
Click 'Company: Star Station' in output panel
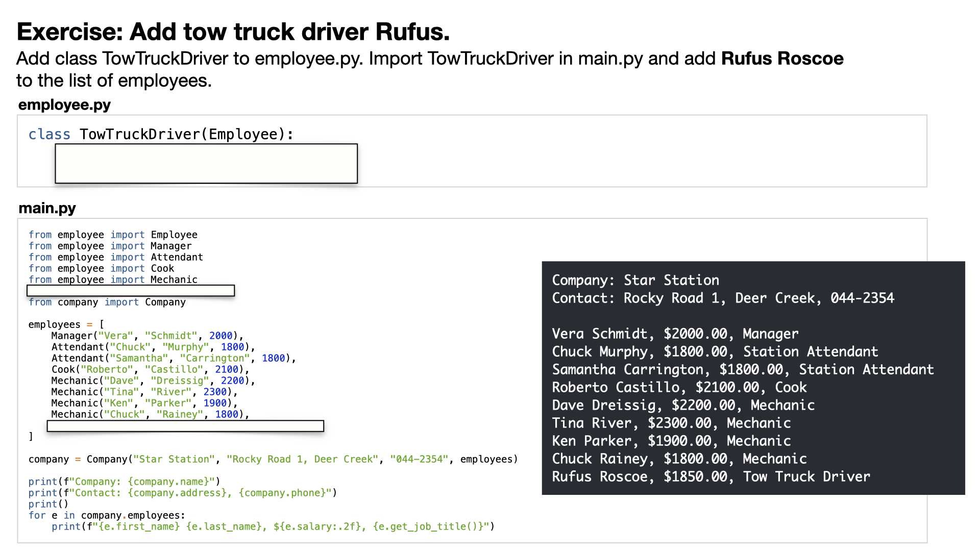click(635, 280)
